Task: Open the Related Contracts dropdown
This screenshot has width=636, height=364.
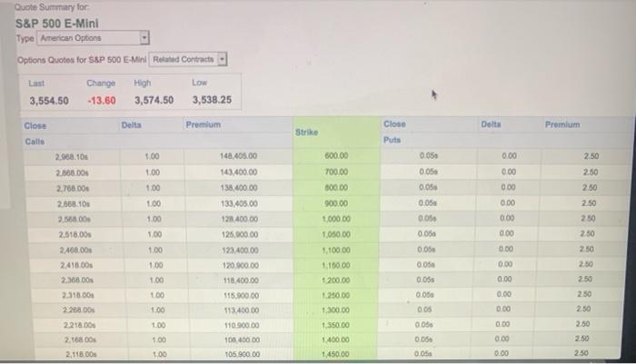Action: click(188, 60)
